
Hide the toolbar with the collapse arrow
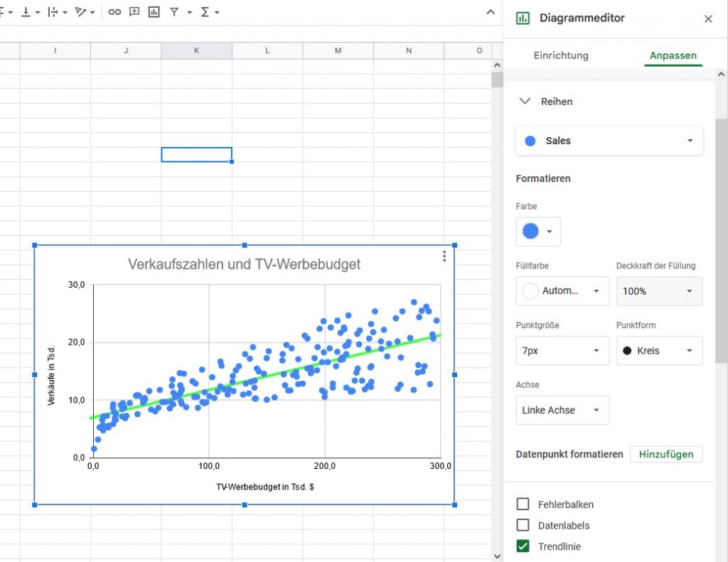(490, 12)
